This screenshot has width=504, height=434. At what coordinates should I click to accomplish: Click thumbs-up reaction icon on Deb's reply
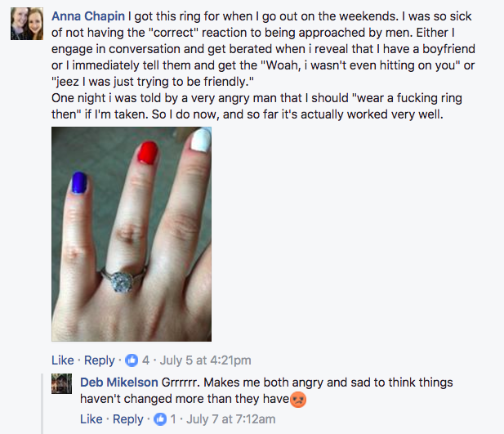pos(161,419)
